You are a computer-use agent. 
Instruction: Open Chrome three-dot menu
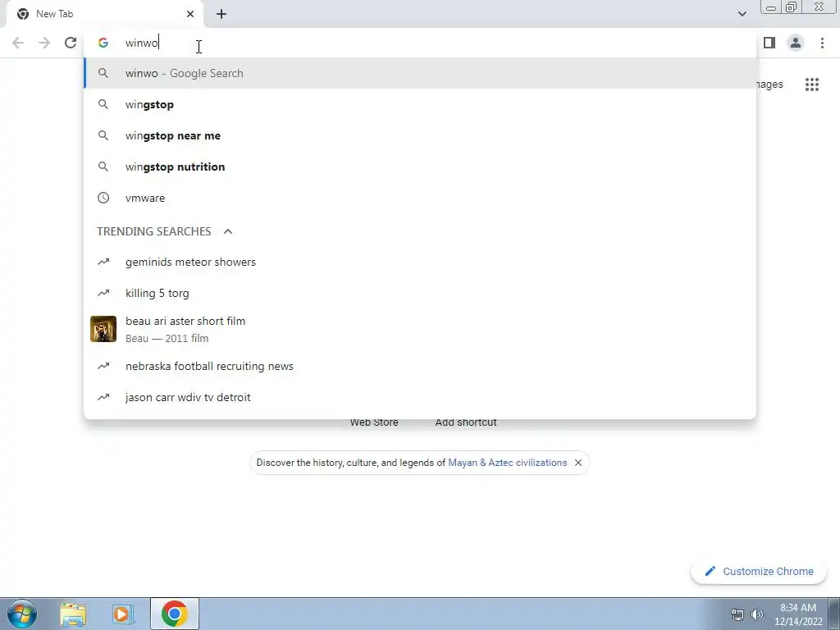[822, 43]
